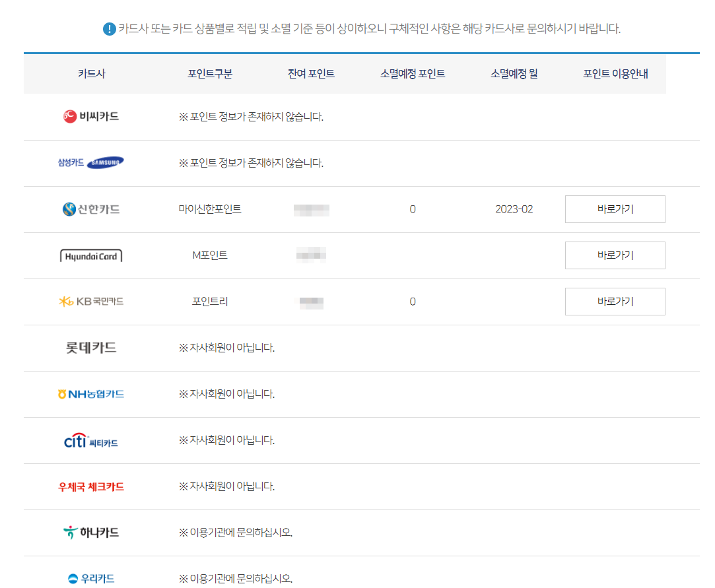Viewport: 715px width, 588px height.
Task: Select the 포인트리 cell
Action: [x=210, y=302]
